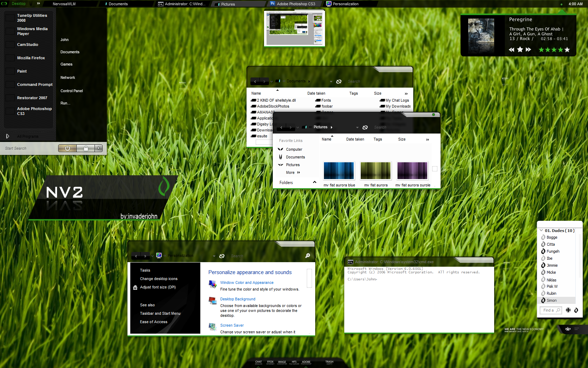Open my fist aurora purple thumbnail
588x368 pixels.
point(413,171)
